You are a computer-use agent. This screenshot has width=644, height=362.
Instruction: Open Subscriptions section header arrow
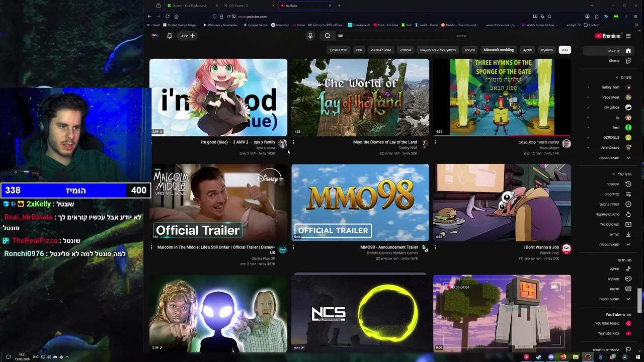pos(617,77)
